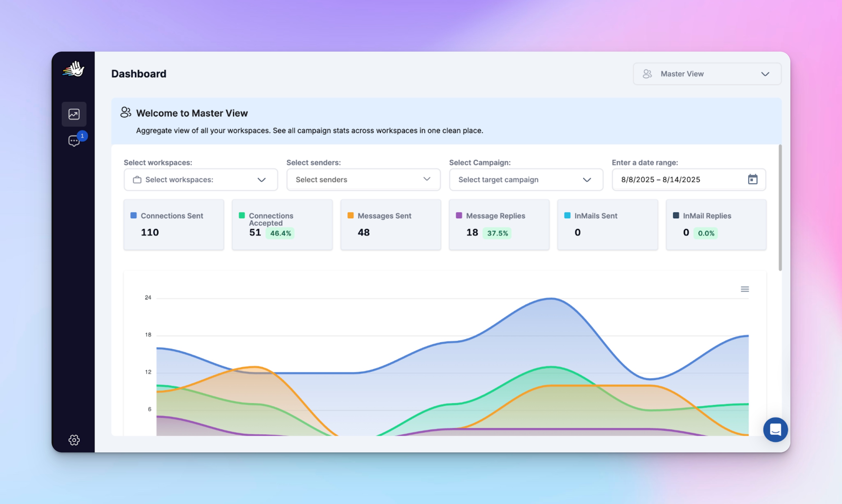
Task: Click the date range 8/8/2025 – 8/14/2025 field
Action: [x=689, y=180]
